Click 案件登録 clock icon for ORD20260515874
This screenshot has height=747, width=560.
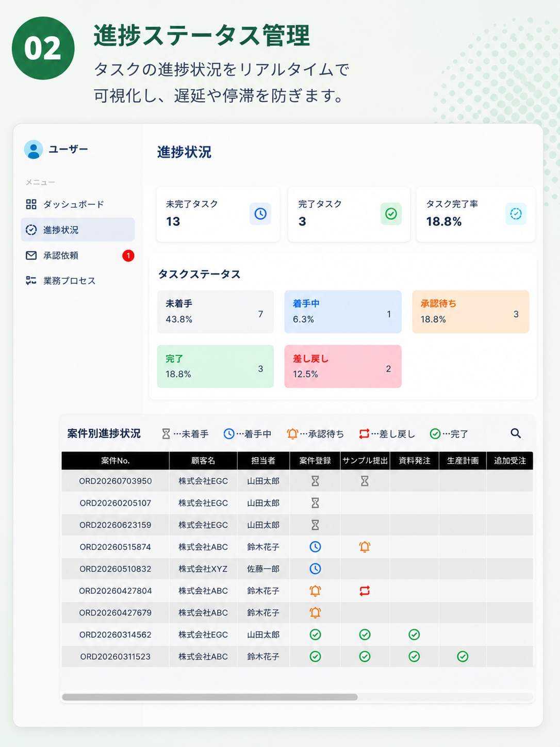pyautogui.click(x=315, y=547)
